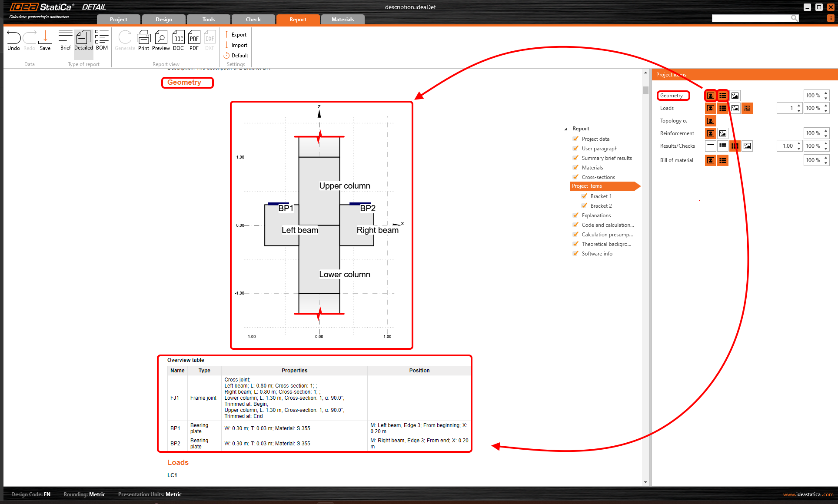This screenshot has width=838, height=504.
Task: Click the Export settings button
Action: [x=236, y=35]
